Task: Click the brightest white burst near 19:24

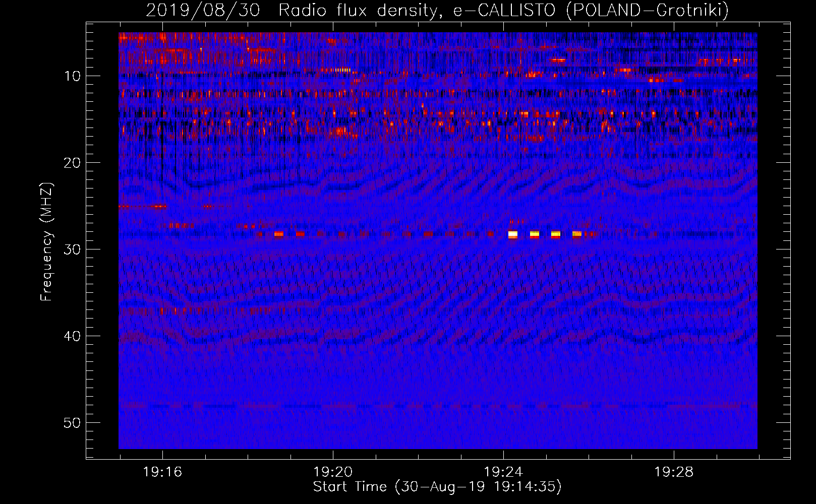Action: [x=513, y=234]
